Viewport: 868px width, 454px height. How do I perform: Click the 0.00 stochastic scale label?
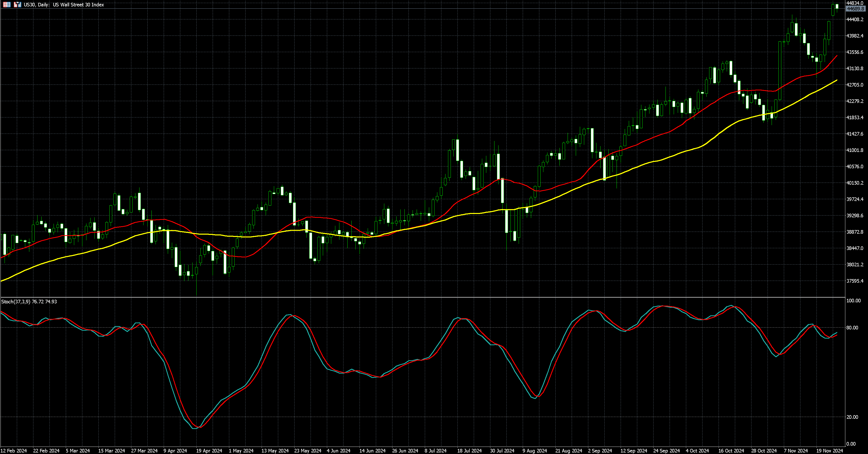[x=851, y=444]
